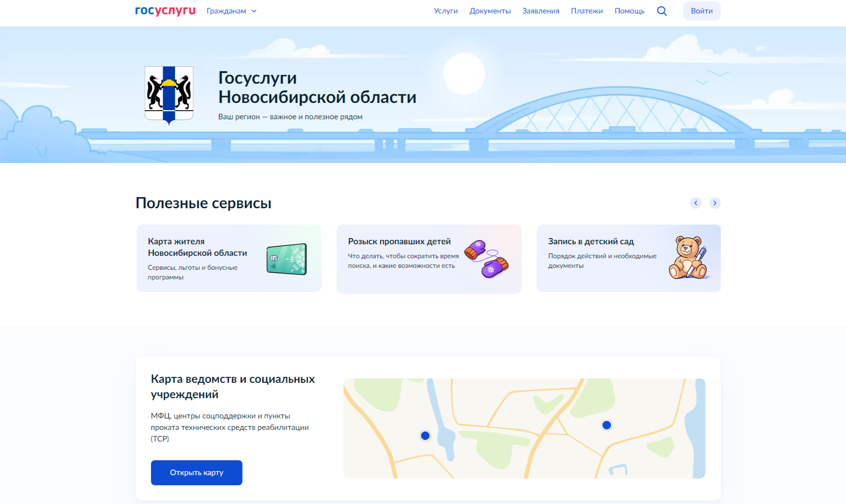846x504 pixels.
Task: Expand the Гражданам dropdown
Action: [231, 11]
